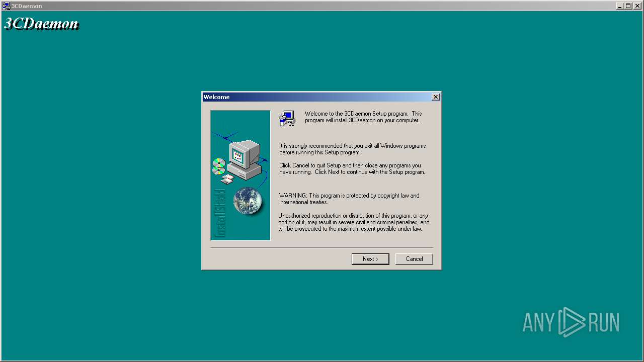Click the 'WARNING: This program is protected' text
This screenshot has height=362, width=644.
click(349, 199)
